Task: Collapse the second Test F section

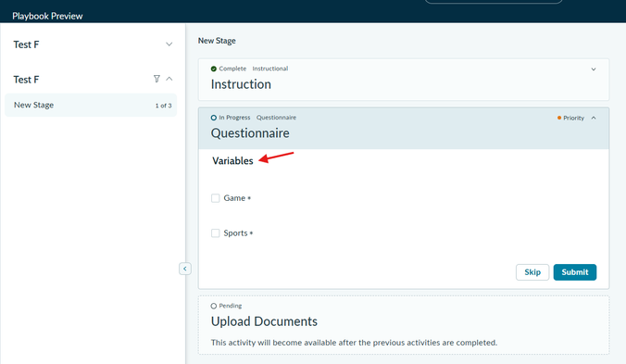Action: [169, 79]
